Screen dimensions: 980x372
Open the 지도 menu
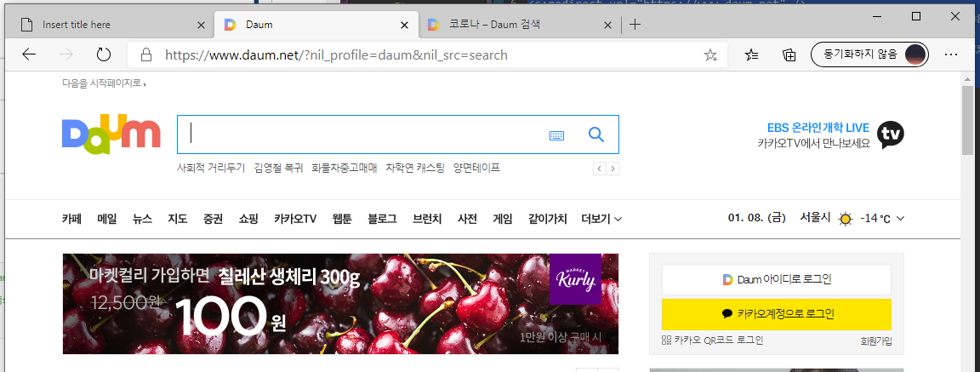[178, 219]
